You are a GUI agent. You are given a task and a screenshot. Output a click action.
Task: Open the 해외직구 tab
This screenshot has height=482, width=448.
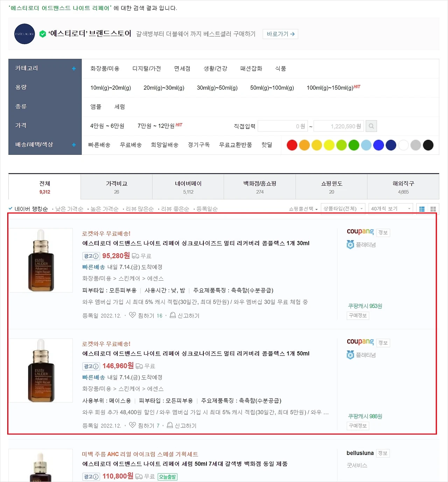[x=403, y=187]
